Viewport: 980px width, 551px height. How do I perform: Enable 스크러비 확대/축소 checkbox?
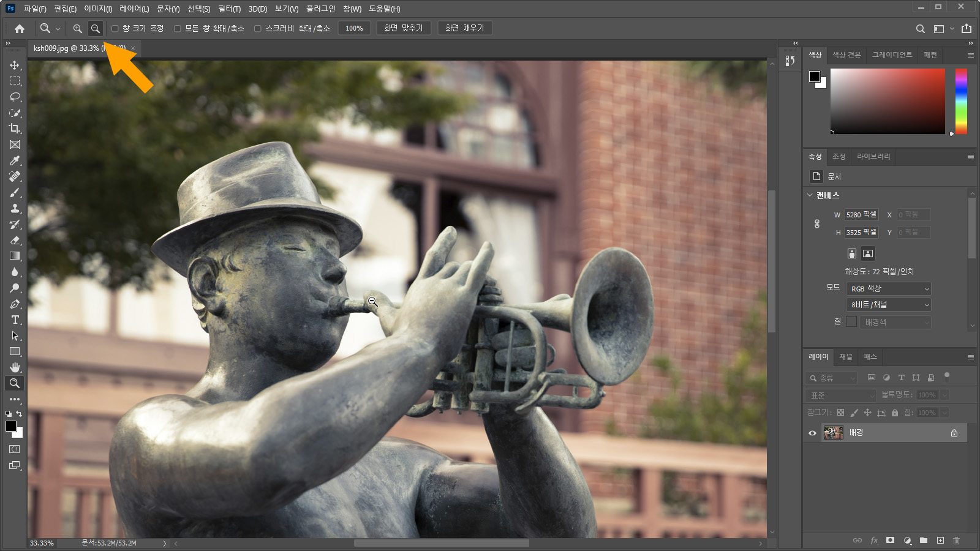[257, 28]
